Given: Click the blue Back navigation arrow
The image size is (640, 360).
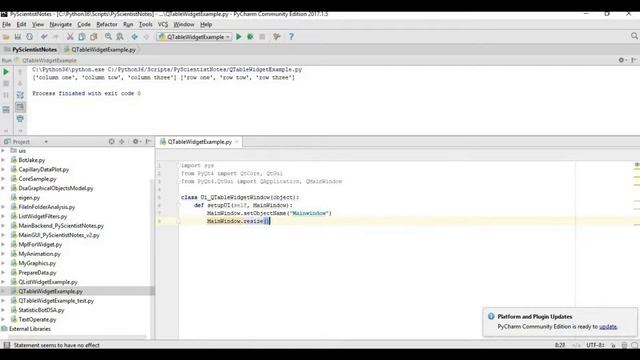Looking at the screenshot, I should [134, 37].
